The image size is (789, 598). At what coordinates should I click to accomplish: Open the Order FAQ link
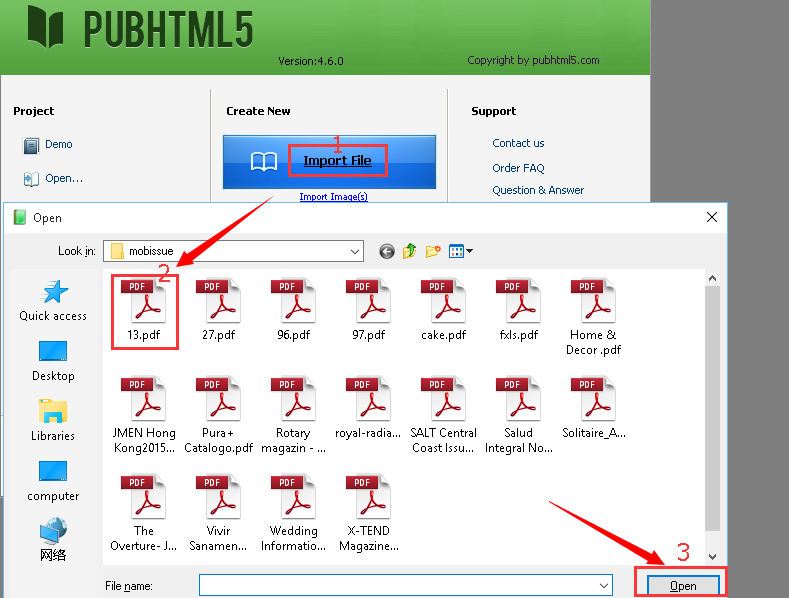(518, 168)
